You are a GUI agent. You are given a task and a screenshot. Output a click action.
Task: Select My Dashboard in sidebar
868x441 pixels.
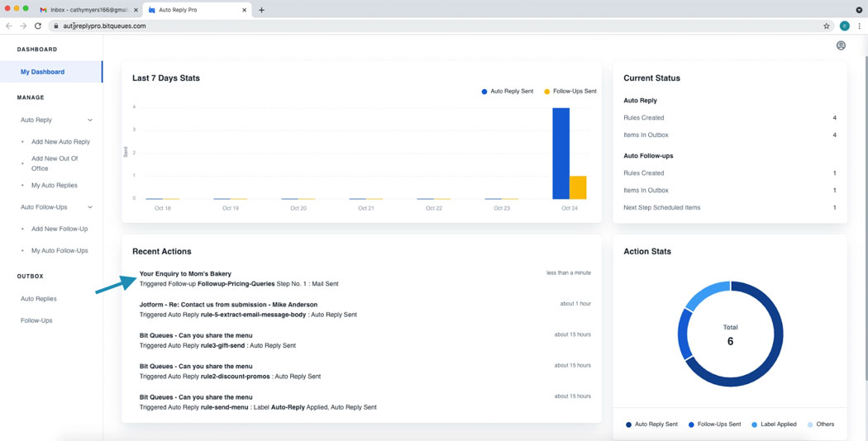[x=43, y=72]
